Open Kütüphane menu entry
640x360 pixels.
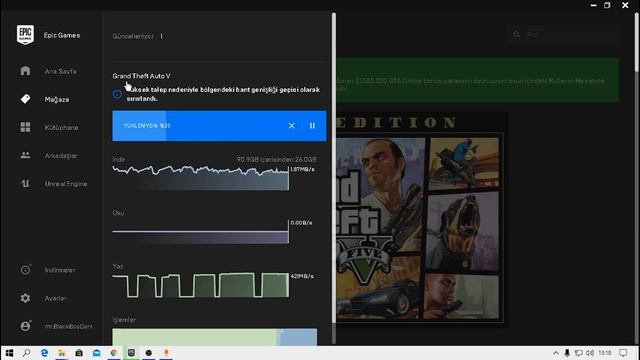tap(61, 127)
